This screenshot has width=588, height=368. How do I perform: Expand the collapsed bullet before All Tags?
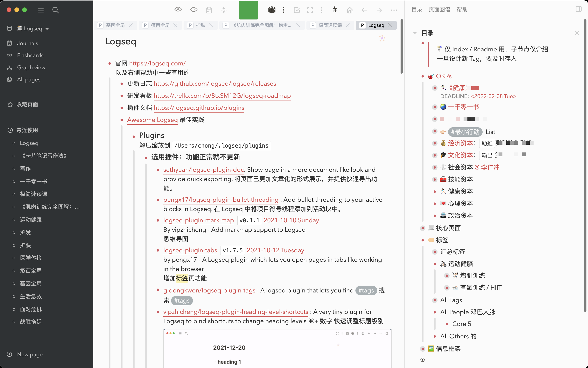click(435, 300)
